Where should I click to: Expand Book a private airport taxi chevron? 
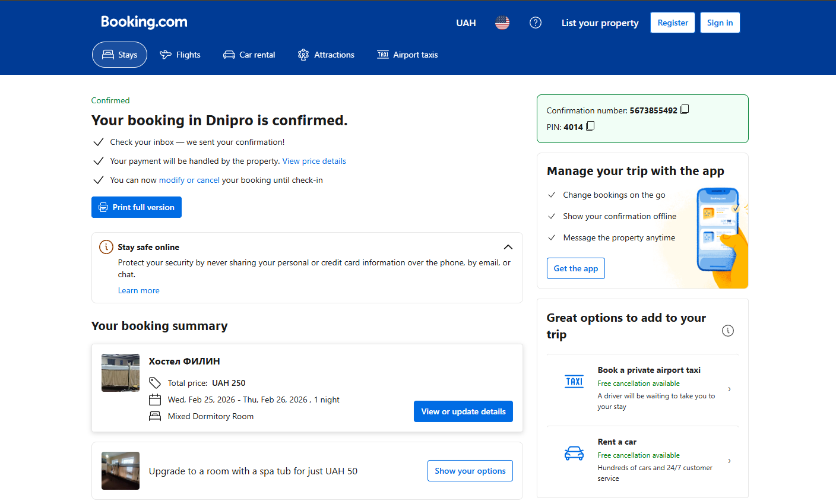(729, 389)
